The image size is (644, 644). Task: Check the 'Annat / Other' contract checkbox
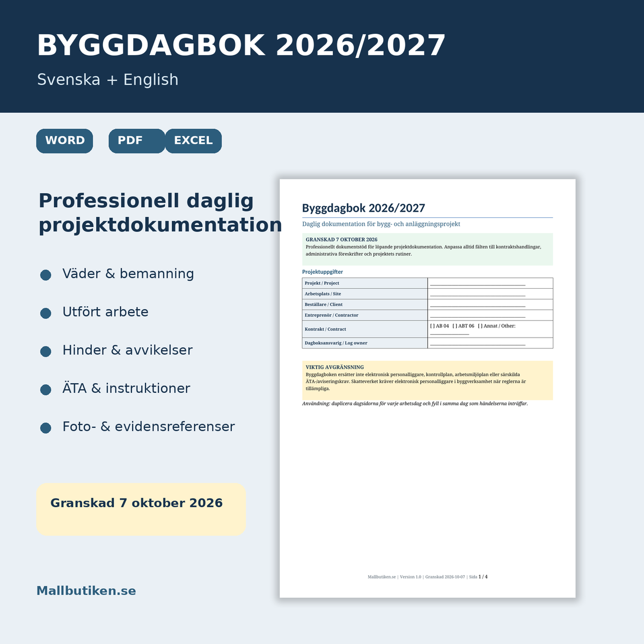click(x=480, y=326)
